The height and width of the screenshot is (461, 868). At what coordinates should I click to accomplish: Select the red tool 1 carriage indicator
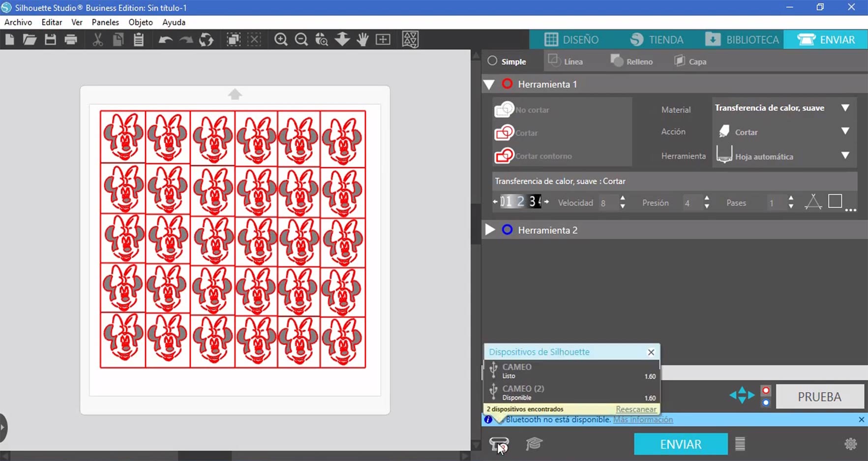(766, 391)
